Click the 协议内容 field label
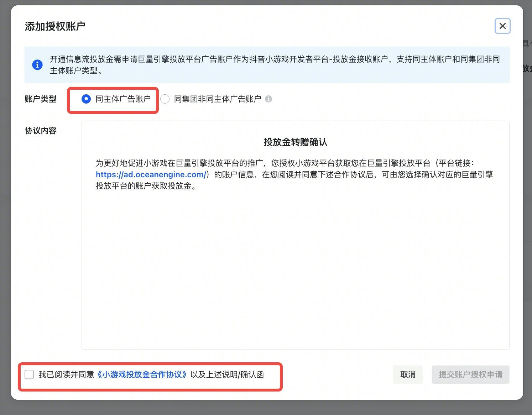 41,131
